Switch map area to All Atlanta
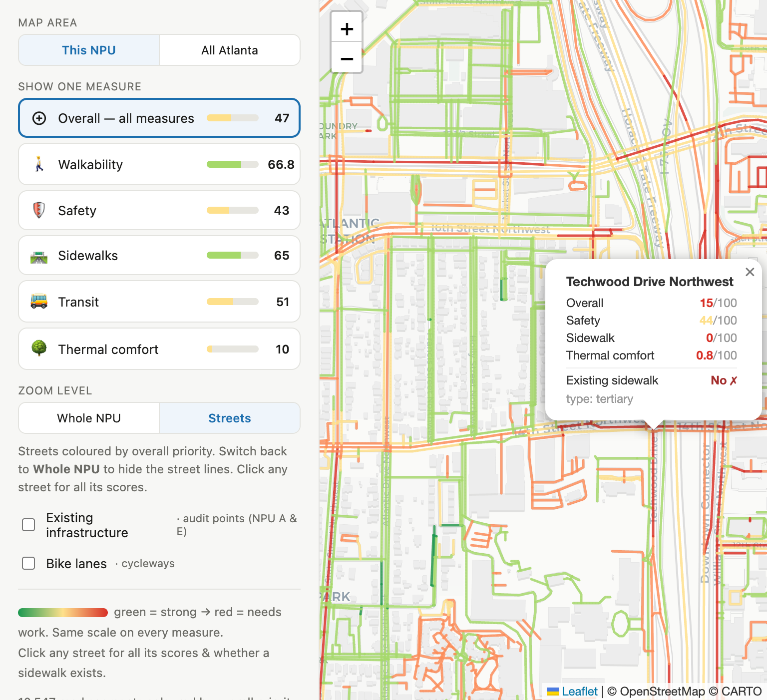767x700 pixels. tap(230, 50)
